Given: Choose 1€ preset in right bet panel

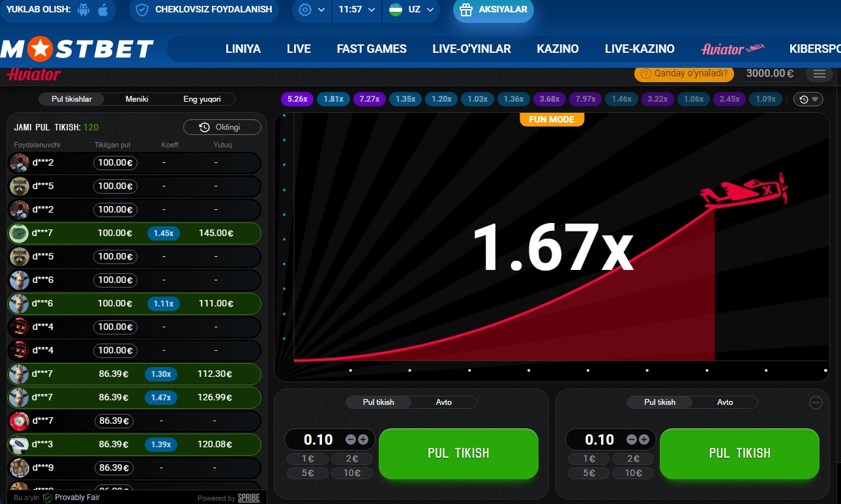Looking at the screenshot, I should click(589, 458).
